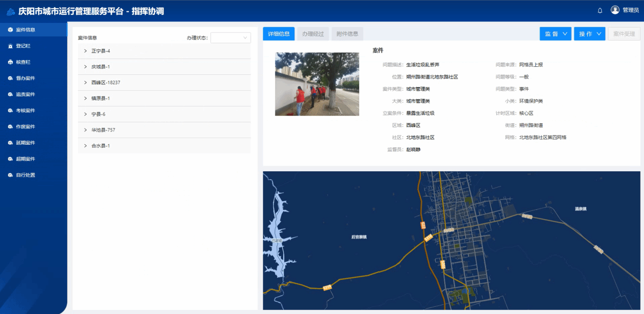Click the 登记栏 sidebar icon

click(x=10, y=46)
